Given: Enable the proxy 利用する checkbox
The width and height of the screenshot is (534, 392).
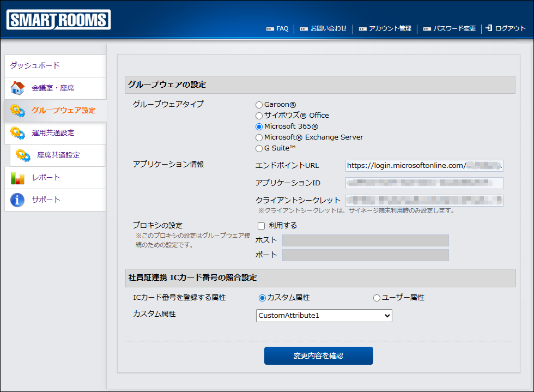Looking at the screenshot, I should (x=261, y=226).
